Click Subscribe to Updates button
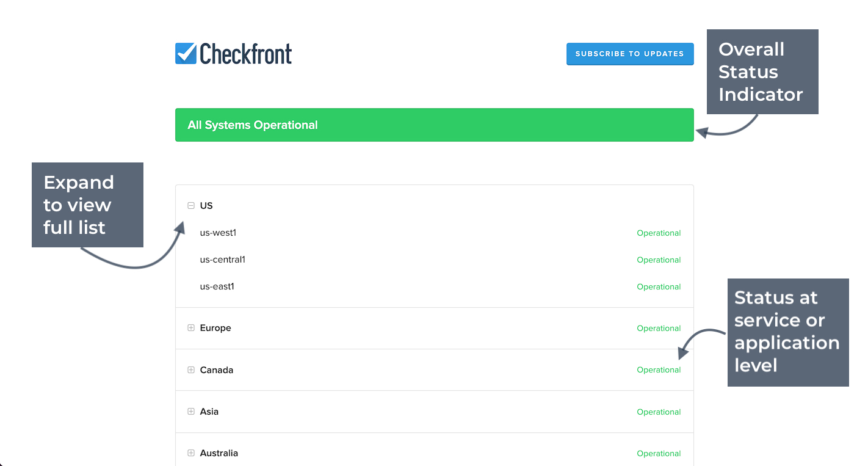This screenshot has height=466, width=868. 630,54
